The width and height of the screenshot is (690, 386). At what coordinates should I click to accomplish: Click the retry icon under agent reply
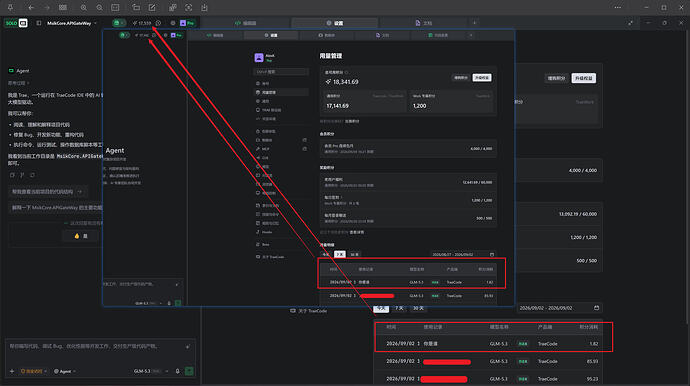point(32,175)
